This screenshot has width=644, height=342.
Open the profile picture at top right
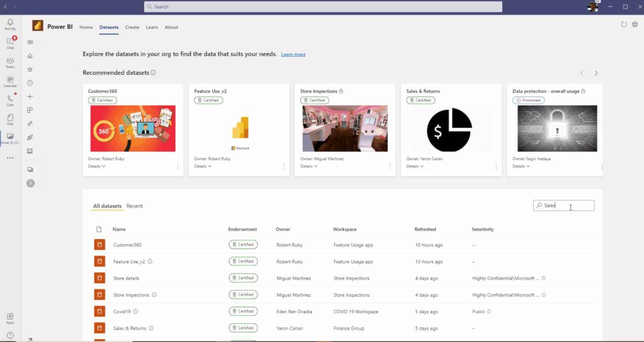(593, 7)
